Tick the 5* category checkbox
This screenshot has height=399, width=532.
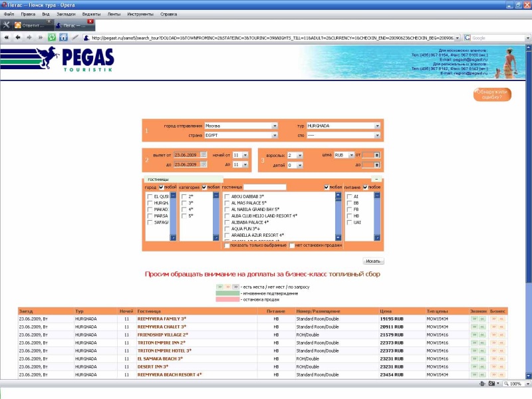coord(184,215)
